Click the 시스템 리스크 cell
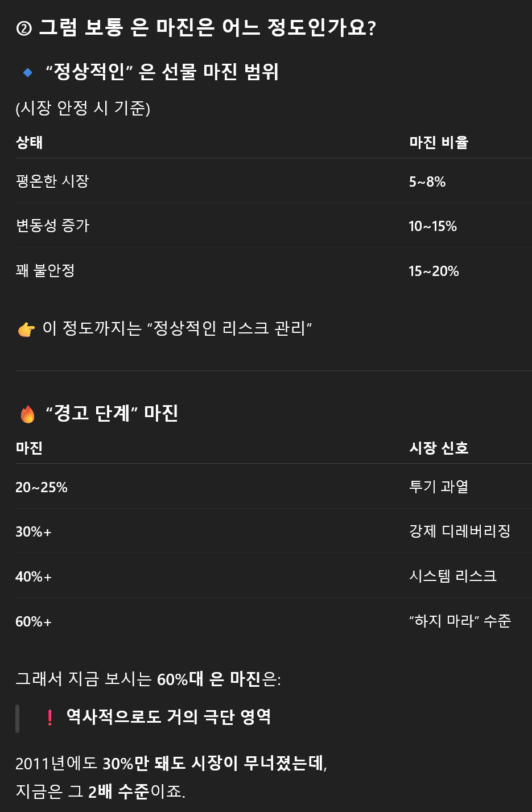 [x=453, y=576]
